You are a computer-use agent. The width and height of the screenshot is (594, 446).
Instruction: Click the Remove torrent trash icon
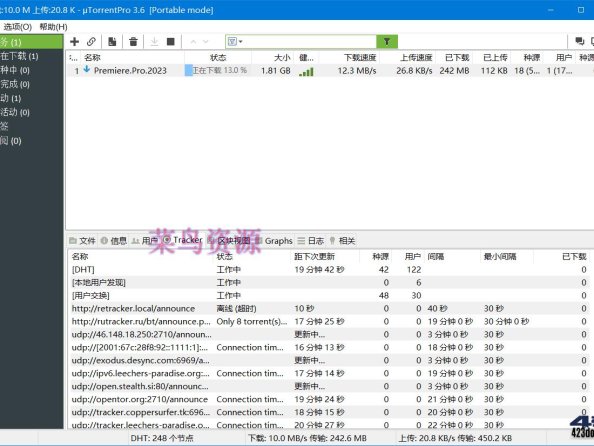coord(133,42)
